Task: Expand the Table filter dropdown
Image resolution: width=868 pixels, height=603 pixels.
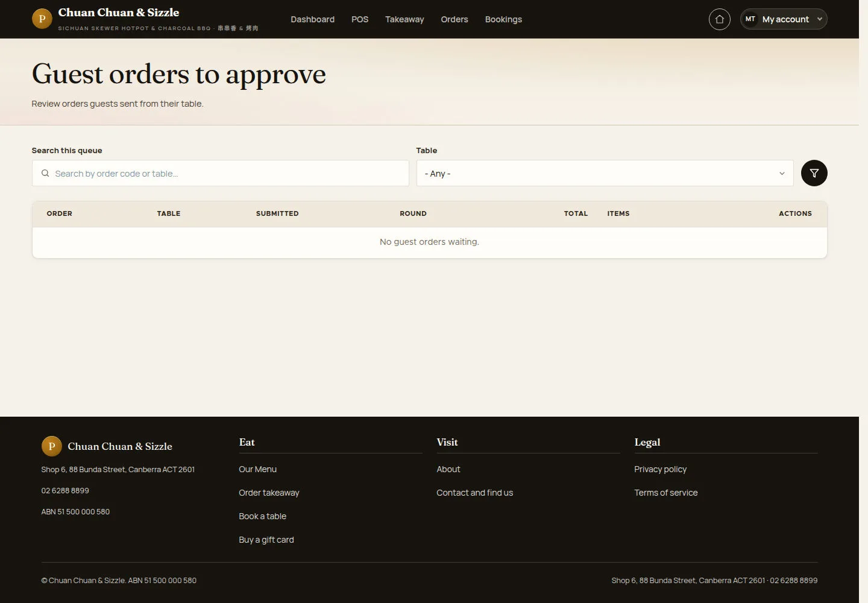Action: tap(605, 173)
